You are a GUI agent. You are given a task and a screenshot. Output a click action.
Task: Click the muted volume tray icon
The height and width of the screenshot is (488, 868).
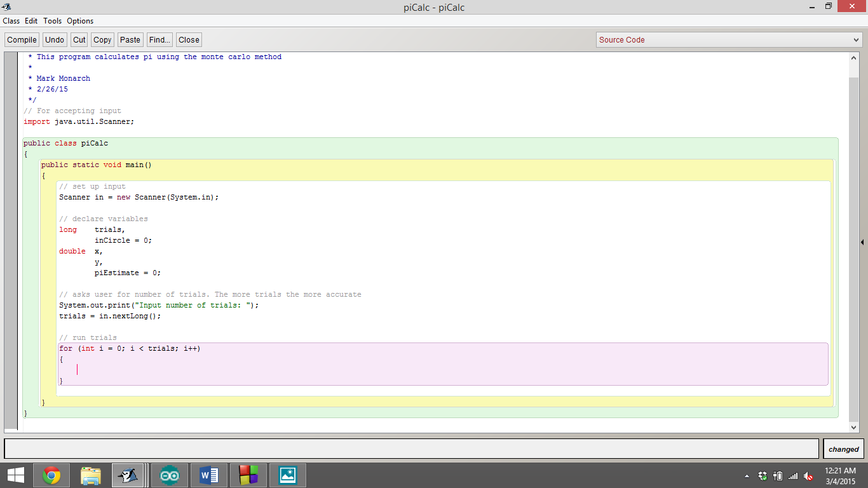point(808,476)
